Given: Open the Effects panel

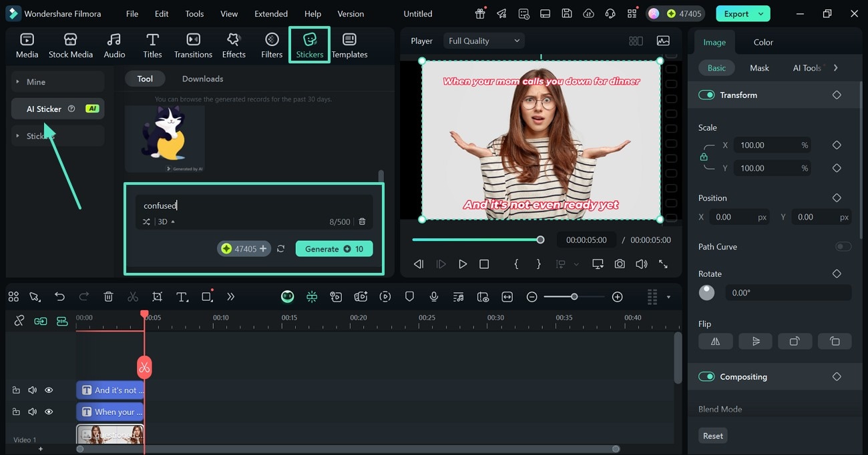Looking at the screenshot, I should [x=234, y=45].
